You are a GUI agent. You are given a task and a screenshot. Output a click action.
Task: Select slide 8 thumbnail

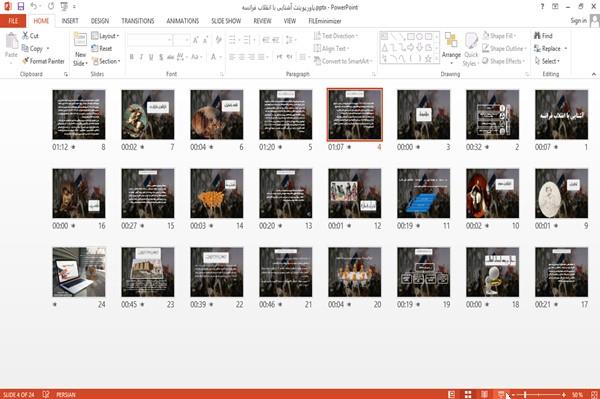point(79,114)
